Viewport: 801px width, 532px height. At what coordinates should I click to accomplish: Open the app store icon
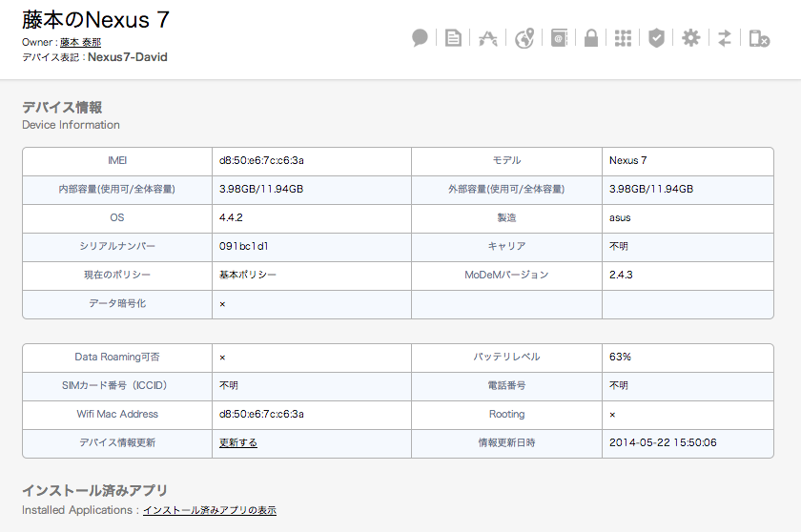[x=488, y=38]
